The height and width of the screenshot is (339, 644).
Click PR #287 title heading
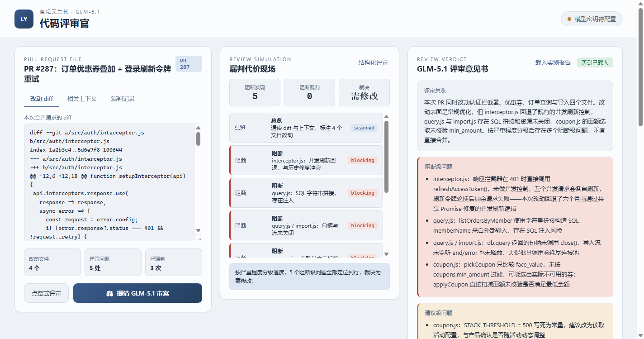click(x=98, y=74)
